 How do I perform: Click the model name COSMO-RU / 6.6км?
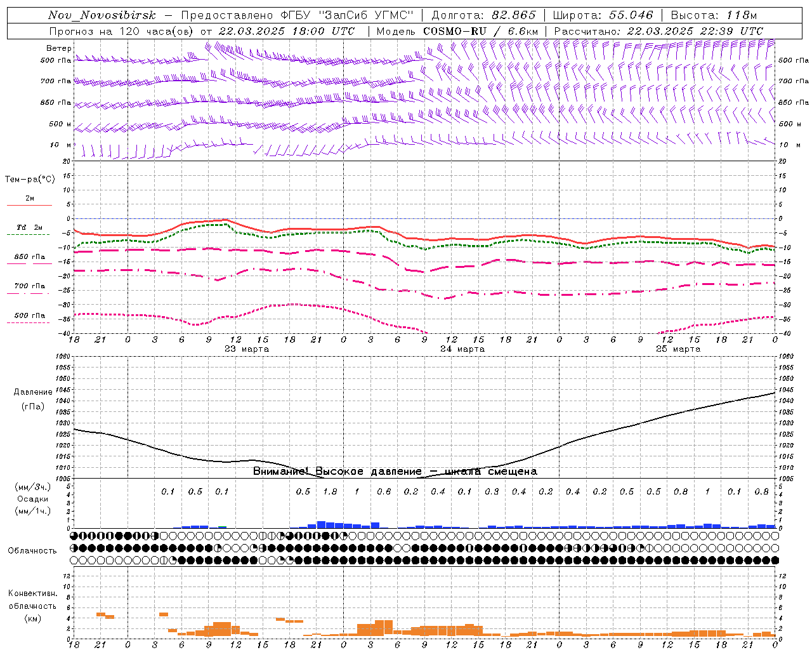[480, 31]
